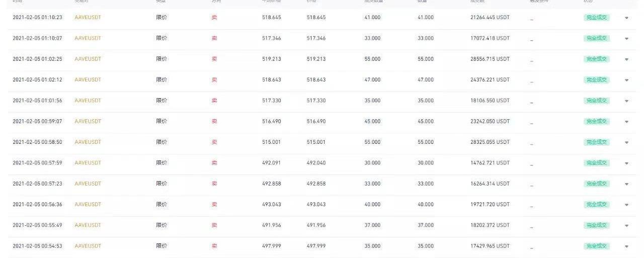Expand the 01:10:23 order row arrow

tap(626, 18)
